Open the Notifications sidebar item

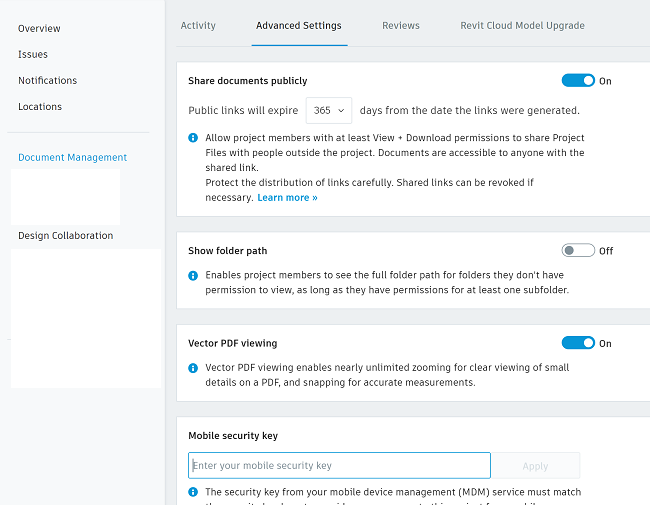click(47, 80)
